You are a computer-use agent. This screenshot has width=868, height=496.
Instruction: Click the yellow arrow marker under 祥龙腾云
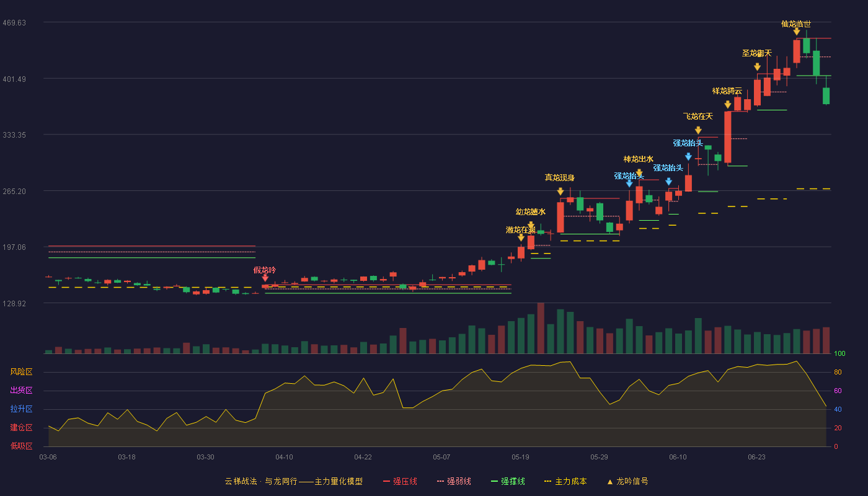click(x=727, y=105)
